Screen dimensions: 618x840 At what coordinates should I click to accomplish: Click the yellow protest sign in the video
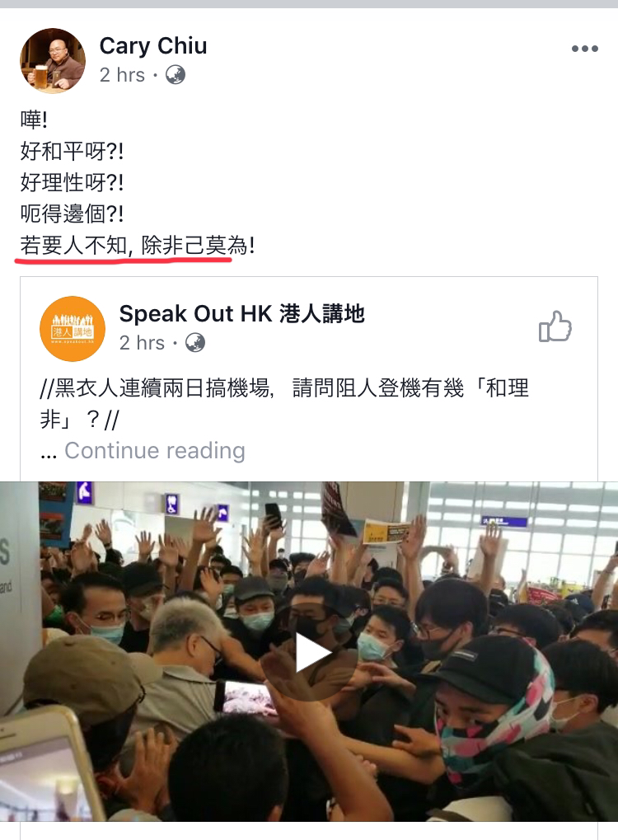[386, 532]
